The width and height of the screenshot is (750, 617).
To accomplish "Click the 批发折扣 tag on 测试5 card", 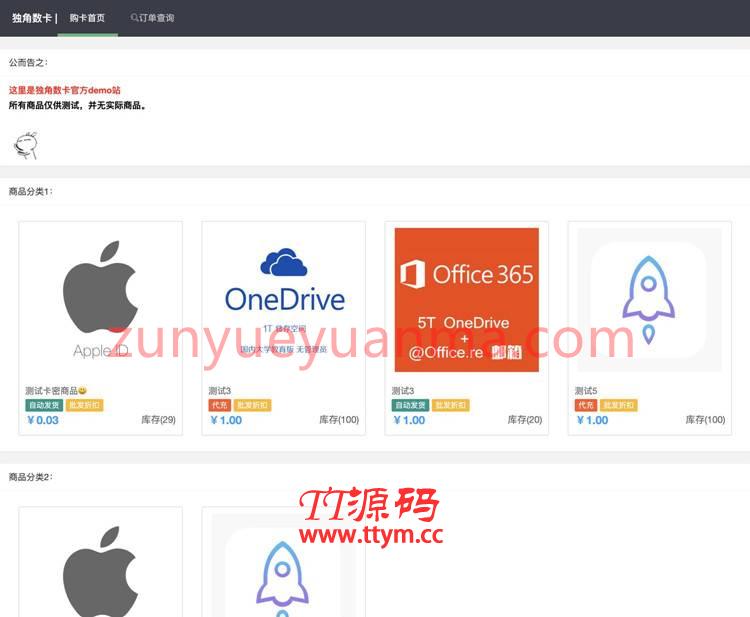I will (x=619, y=405).
